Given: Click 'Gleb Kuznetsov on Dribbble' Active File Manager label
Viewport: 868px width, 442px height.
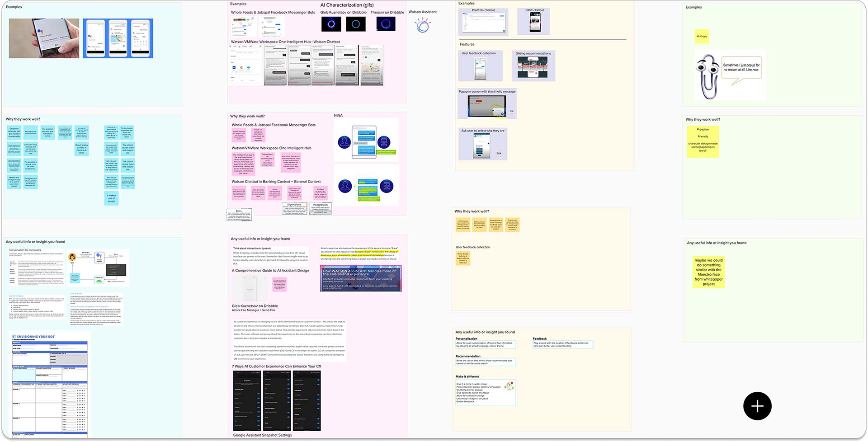Looking at the screenshot, I should 255,308.
